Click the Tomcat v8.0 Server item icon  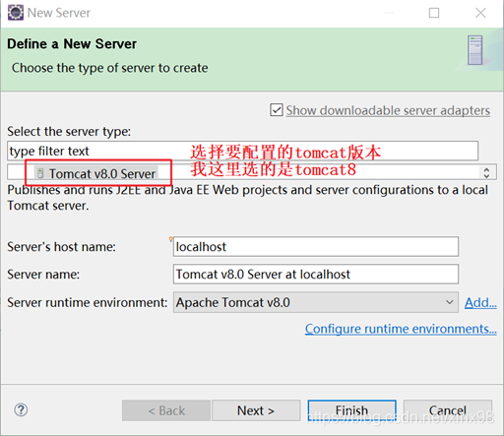[x=40, y=173]
